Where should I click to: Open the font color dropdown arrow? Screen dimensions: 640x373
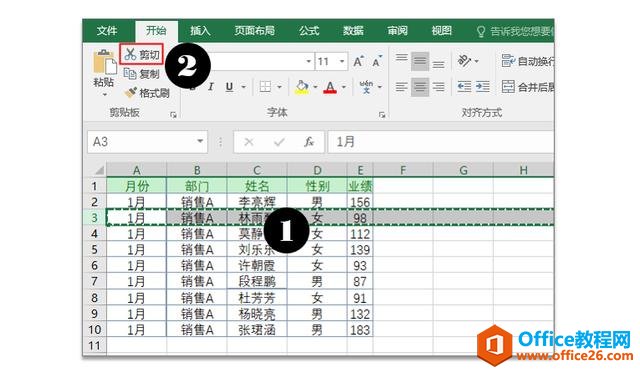click(x=344, y=87)
